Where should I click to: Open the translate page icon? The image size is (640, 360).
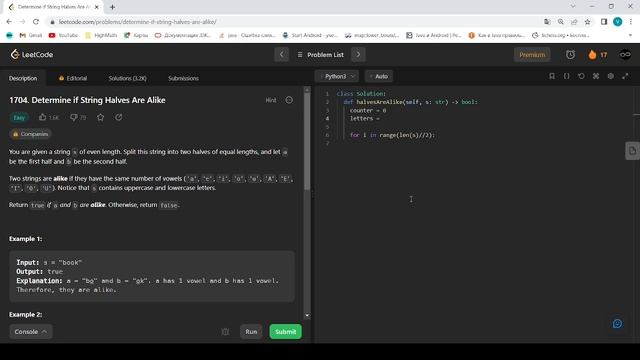547,22
